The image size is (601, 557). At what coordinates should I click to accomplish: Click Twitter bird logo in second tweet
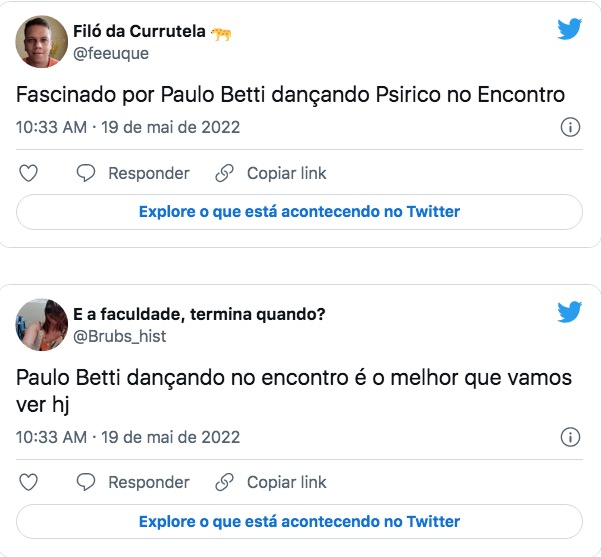click(569, 312)
